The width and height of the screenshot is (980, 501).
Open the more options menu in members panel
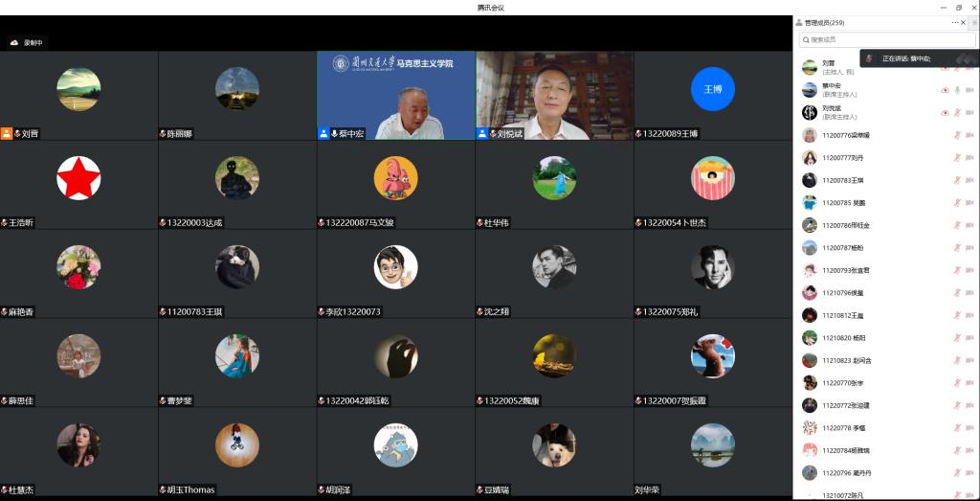(954, 22)
